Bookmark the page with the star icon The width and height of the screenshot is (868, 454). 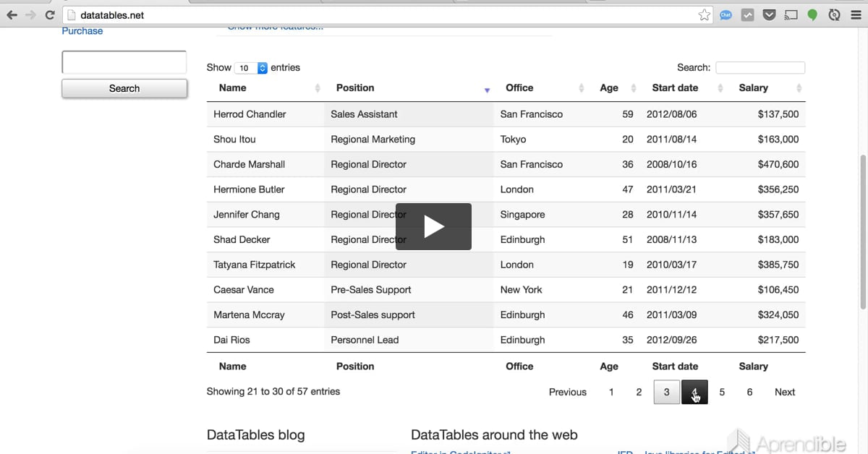(x=704, y=14)
